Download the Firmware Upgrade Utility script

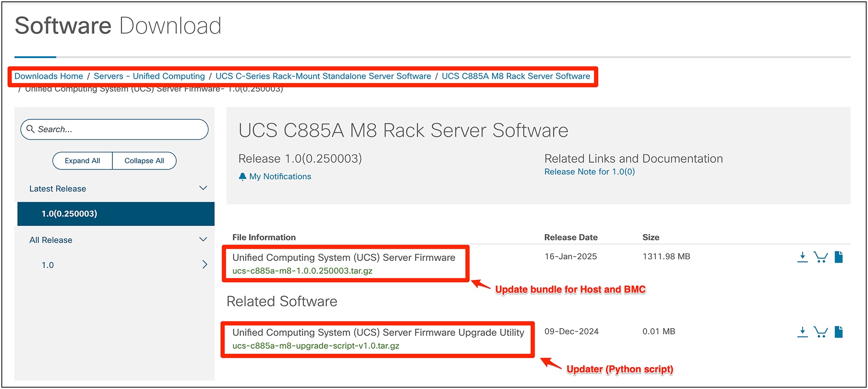tap(802, 332)
